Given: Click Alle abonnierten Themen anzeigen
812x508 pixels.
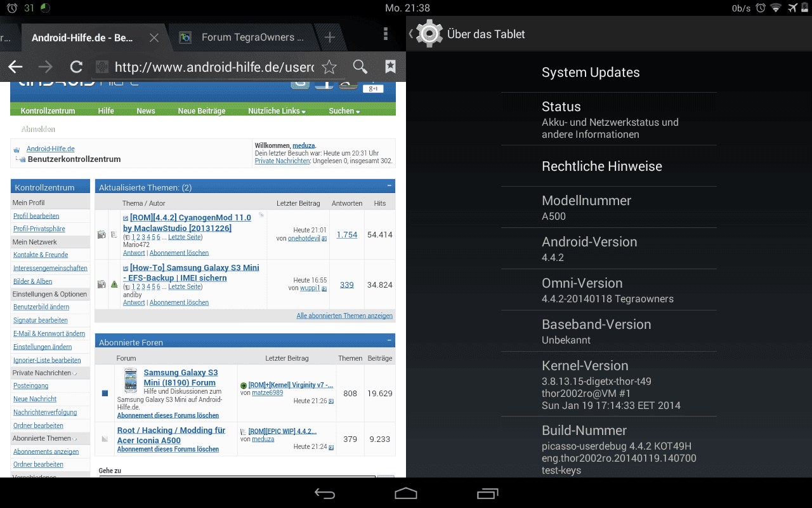Looking at the screenshot, I should pyautogui.click(x=344, y=316).
